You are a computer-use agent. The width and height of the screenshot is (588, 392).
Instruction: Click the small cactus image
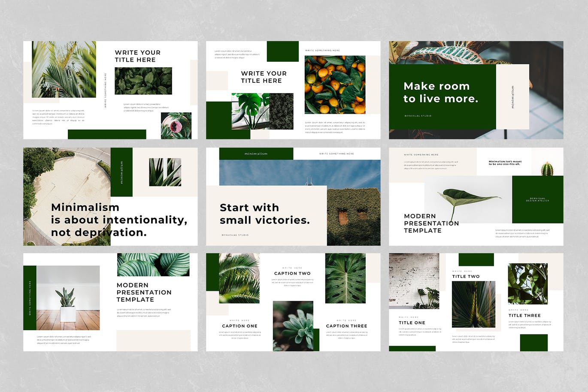pos(547,169)
